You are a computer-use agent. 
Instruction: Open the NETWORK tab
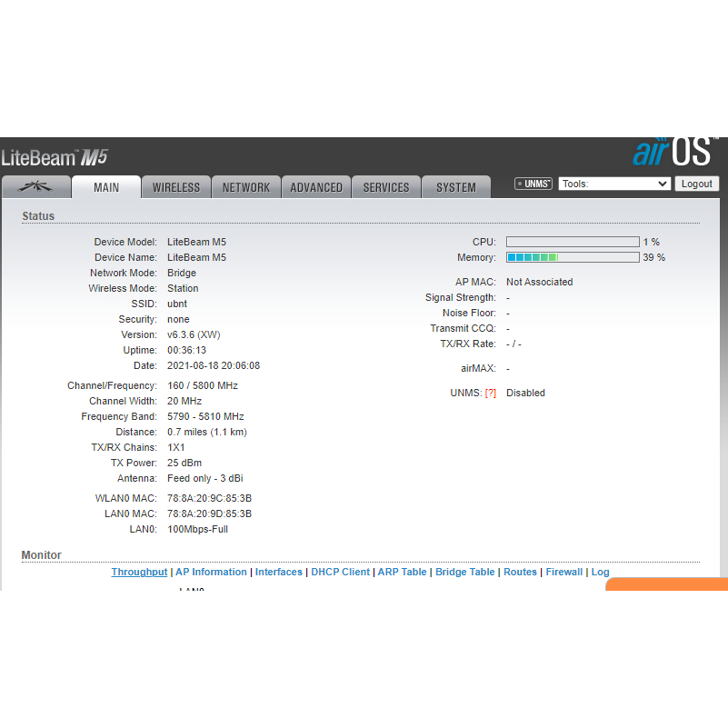pos(246,187)
